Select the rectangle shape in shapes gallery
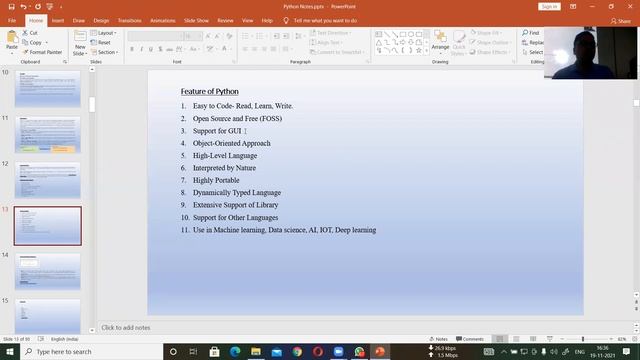This screenshot has height=360, width=640. point(403,34)
